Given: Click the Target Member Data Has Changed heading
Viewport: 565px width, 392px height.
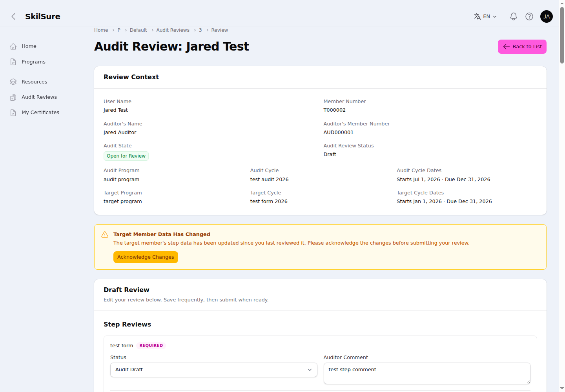Looking at the screenshot, I should [x=162, y=234].
